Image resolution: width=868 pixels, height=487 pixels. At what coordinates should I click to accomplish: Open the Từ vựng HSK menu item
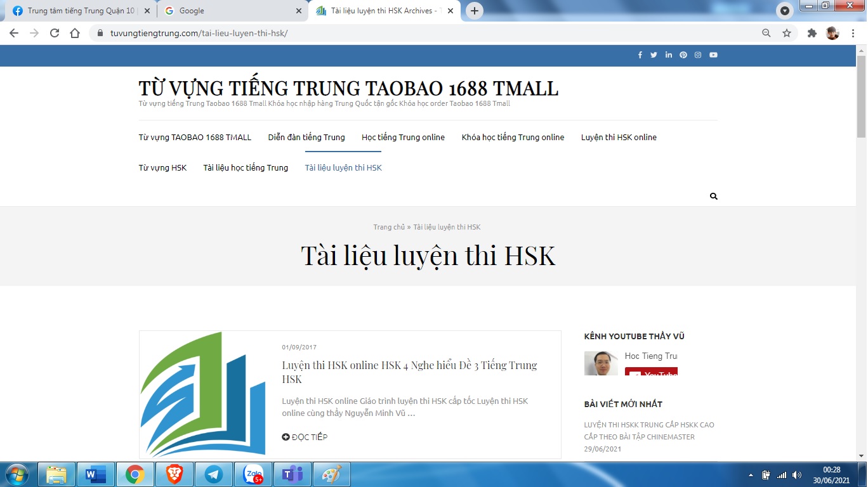tap(162, 168)
